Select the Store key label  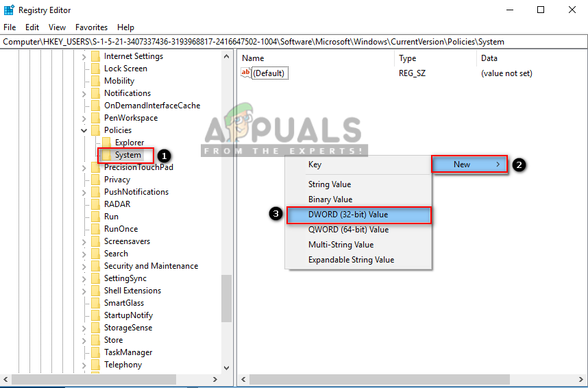tap(113, 340)
